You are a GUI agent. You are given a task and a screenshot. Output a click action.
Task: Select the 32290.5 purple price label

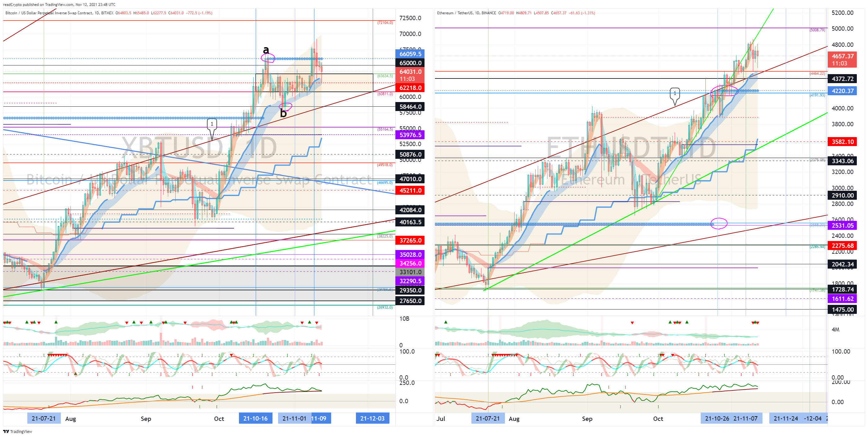(x=410, y=281)
